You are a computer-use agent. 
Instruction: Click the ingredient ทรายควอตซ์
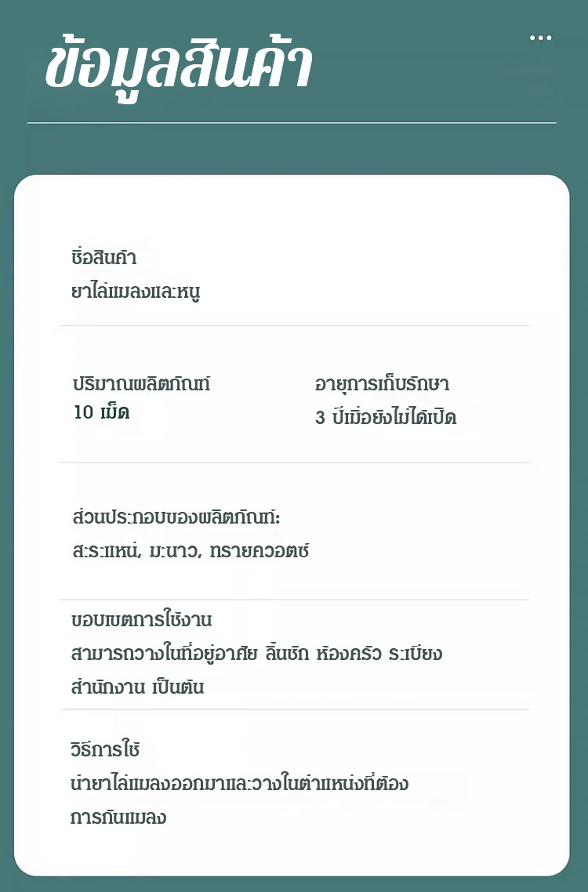pos(260,551)
